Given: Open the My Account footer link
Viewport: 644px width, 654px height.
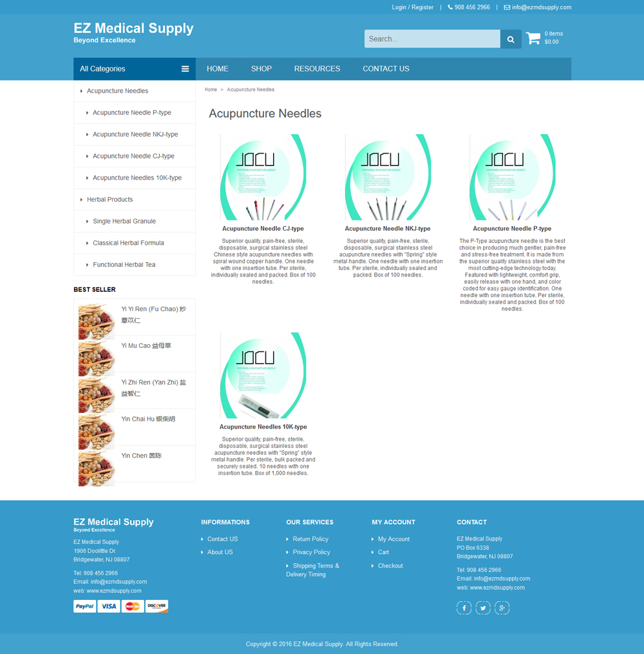Looking at the screenshot, I should pyautogui.click(x=394, y=539).
